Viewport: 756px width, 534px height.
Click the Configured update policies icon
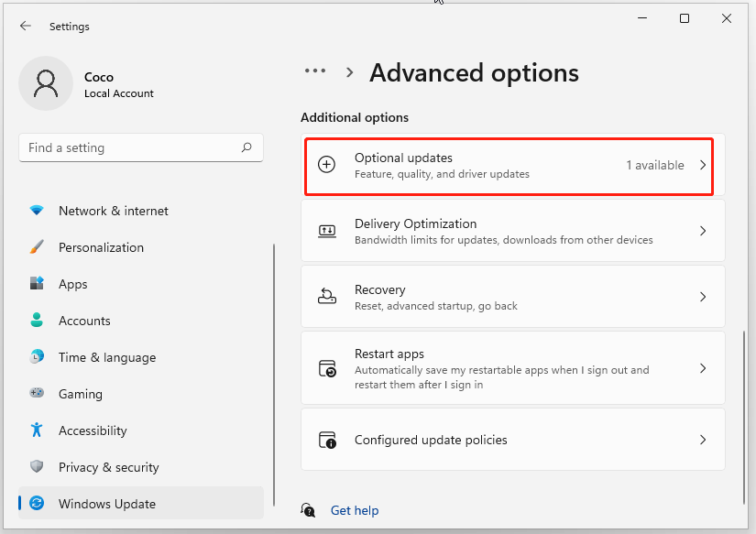[327, 440]
